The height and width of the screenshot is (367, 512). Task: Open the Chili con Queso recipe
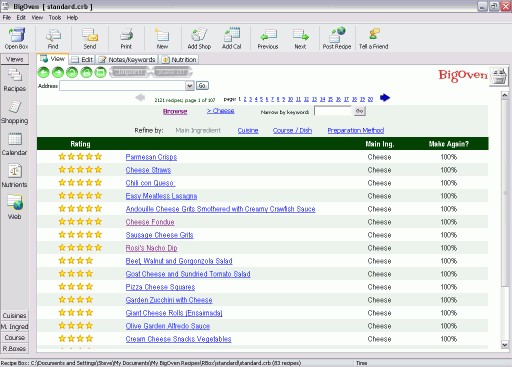pos(150,183)
